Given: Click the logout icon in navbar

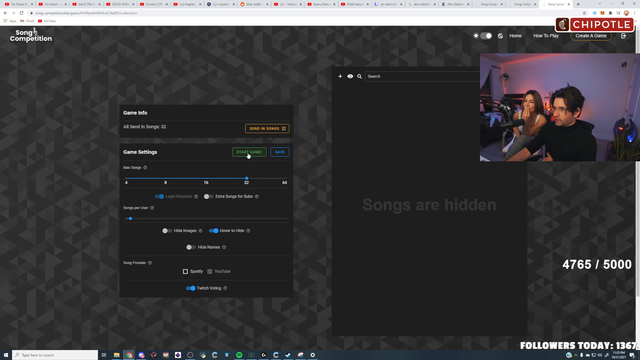Looking at the screenshot, I should 623,36.
